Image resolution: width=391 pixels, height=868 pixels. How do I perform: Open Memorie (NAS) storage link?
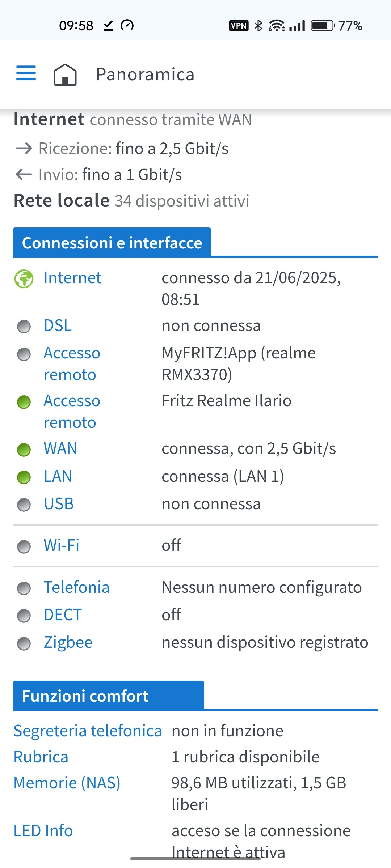67,783
